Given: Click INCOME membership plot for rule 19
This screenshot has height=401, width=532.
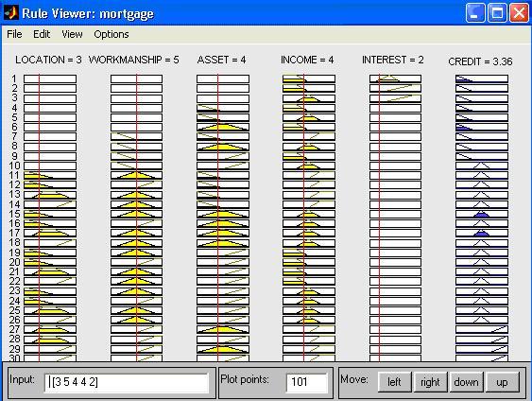Looking at the screenshot, I should point(309,253).
